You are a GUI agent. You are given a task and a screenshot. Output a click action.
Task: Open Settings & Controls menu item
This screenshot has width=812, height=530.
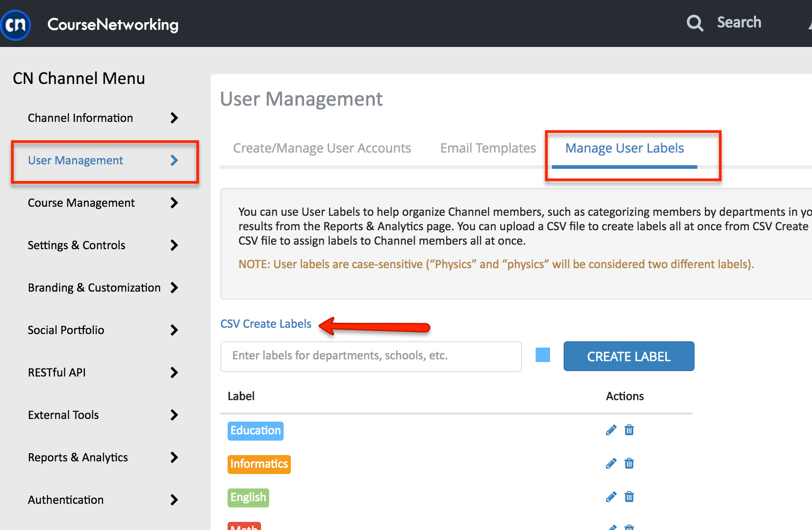click(76, 245)
